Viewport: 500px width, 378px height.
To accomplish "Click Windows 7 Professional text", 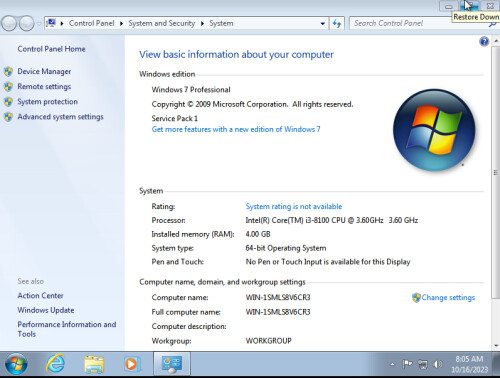I will coord(191,90).
